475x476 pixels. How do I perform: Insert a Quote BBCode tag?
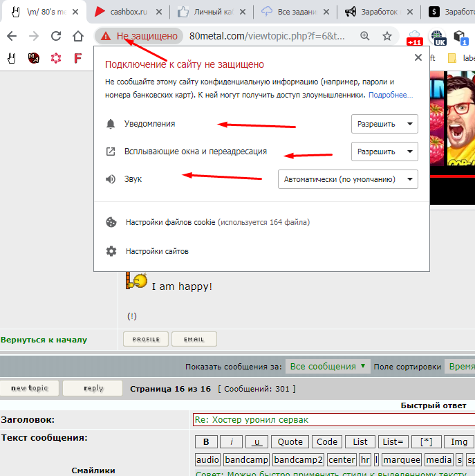coord(290,441)
